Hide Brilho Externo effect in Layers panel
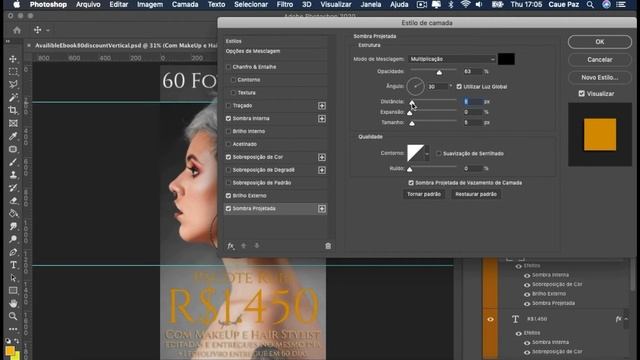640x360 pixels. click(527, 294)
